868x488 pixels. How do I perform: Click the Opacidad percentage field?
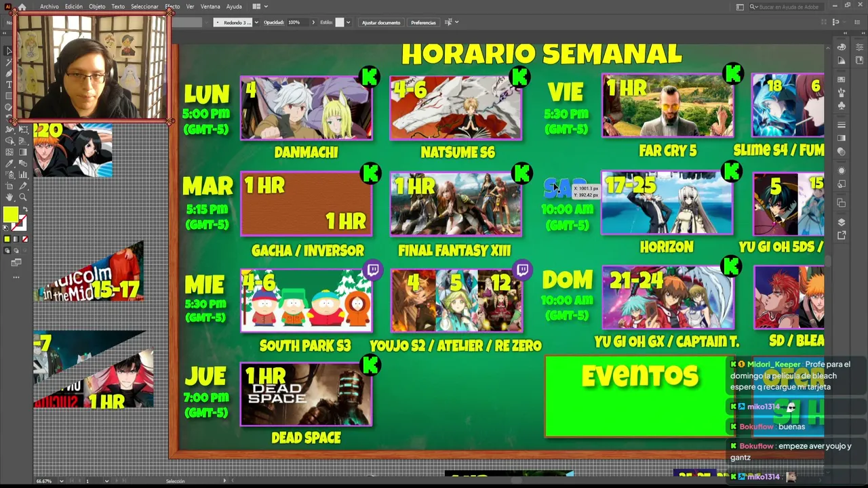pyautogui.click(x=298, y=22)
